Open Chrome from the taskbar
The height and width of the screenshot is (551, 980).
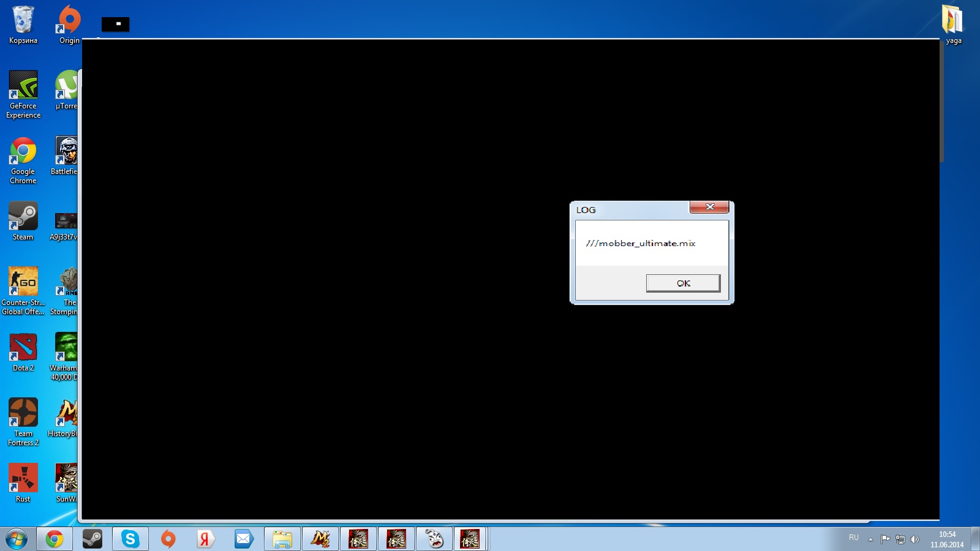pyautogui.click(x=55, y=539)
